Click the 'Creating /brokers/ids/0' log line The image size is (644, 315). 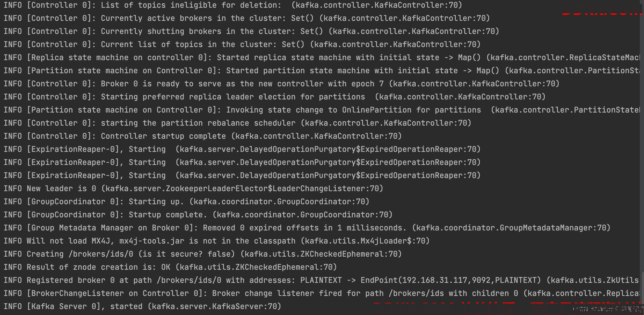coord(203,254)
